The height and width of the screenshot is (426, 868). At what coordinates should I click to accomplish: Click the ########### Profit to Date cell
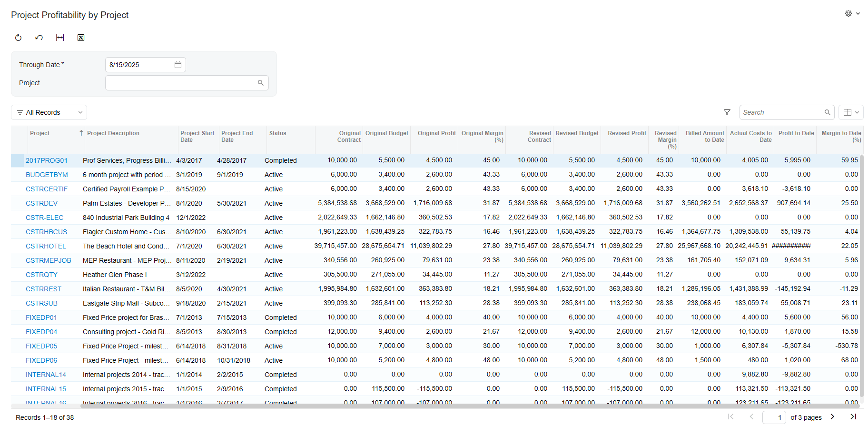[791, 246]
